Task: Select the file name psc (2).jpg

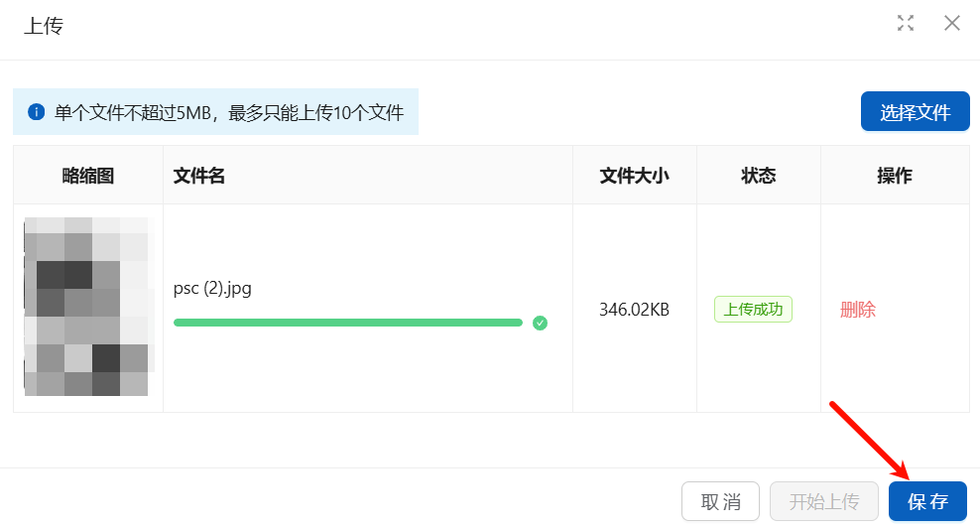Action: [x=212, y=289]
